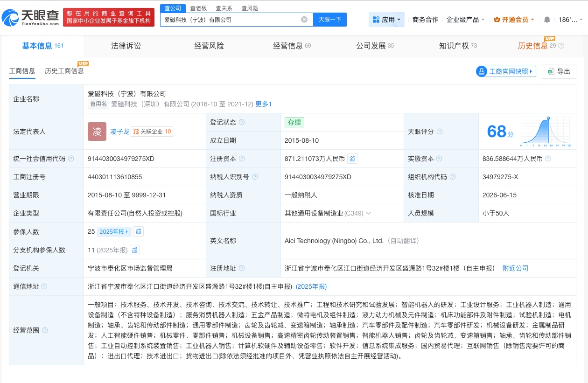Click help icon beside 纳税人识别号
The height and width of the screenshot is (383, 588).
tap(255, 177)
